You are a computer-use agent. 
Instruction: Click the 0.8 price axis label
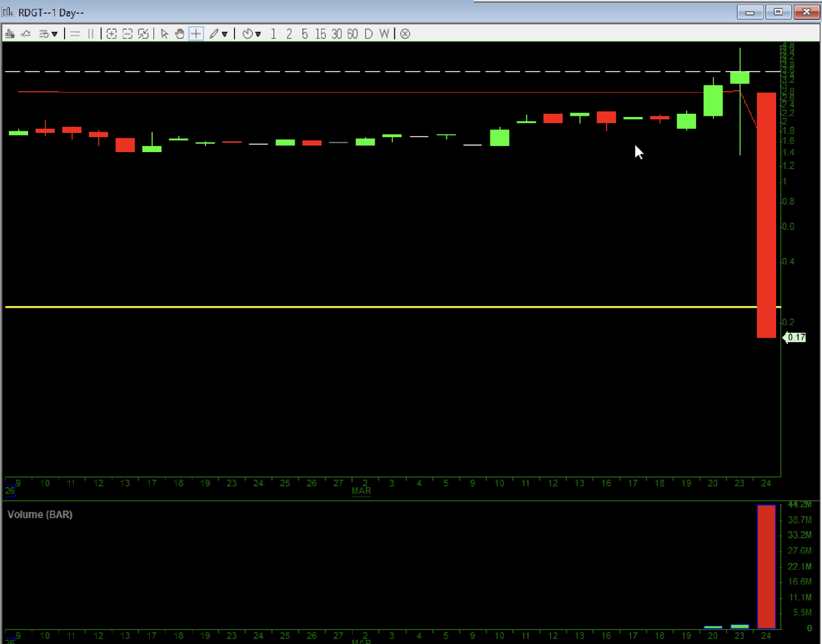(788, 201)
